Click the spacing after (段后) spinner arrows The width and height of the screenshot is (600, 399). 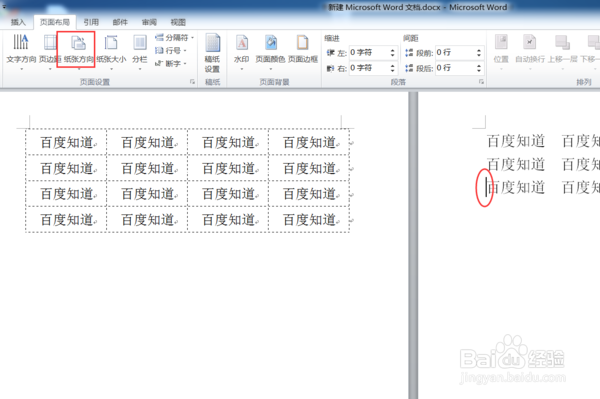pyautogui.click(x=479, y=68)
